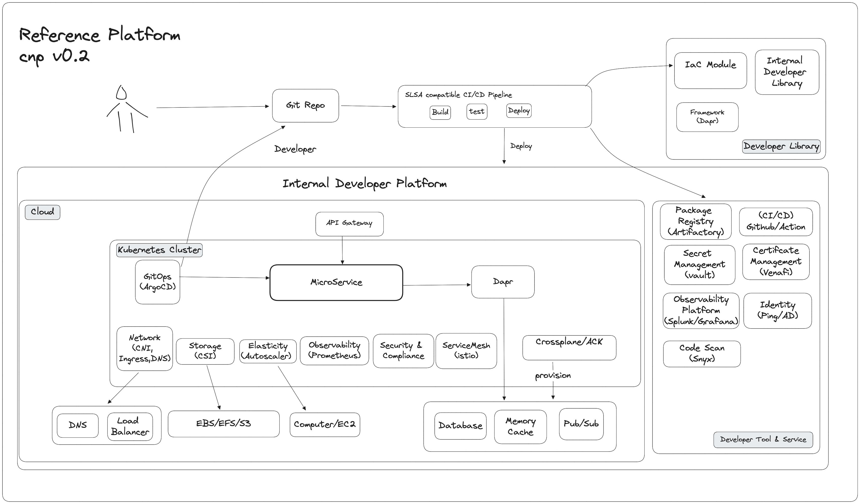Click the Kubernetes Cluster label tag

click(159, 250)
